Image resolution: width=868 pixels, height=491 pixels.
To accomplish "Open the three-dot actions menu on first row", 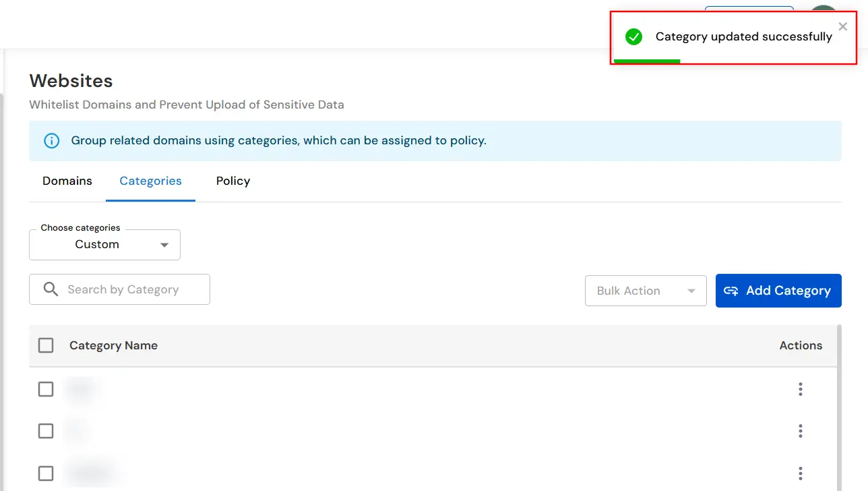I will click(800, 389).
